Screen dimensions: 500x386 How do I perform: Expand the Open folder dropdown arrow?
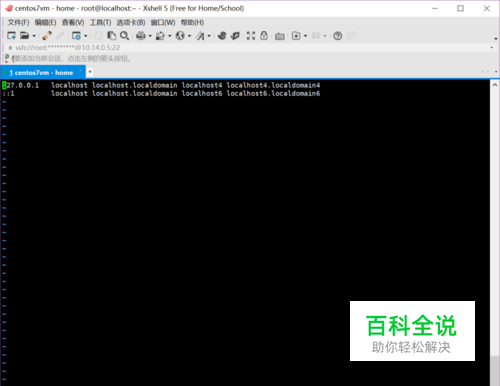[34, 36]
